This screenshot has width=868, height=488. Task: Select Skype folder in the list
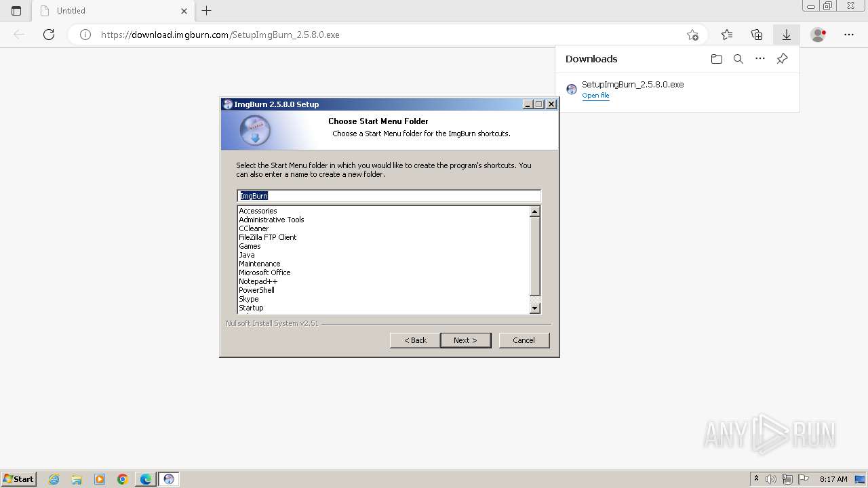click(248, 299)
